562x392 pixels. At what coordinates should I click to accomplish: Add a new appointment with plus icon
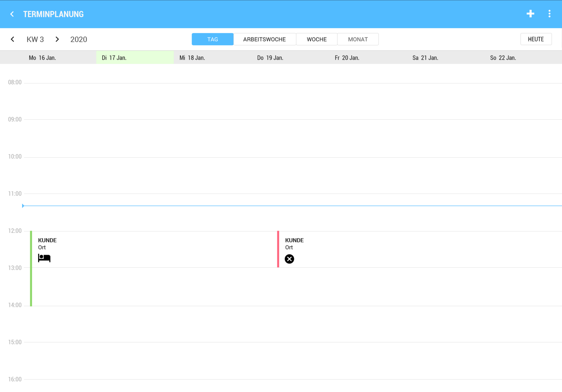[530, 14]
